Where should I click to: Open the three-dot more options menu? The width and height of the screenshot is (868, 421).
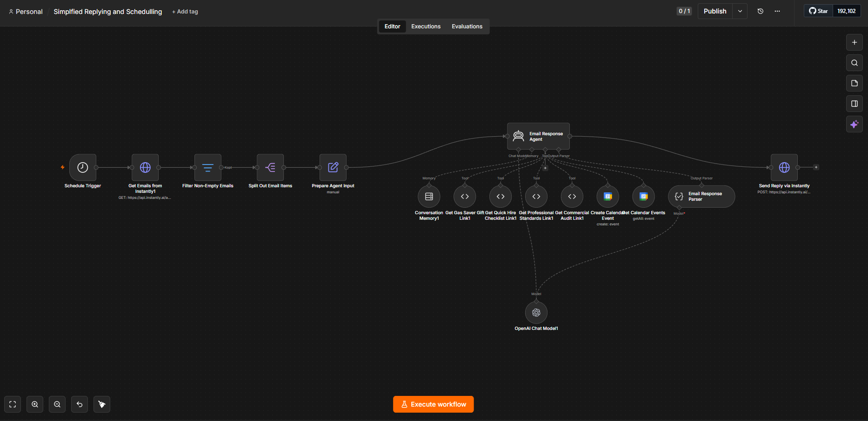(x=777, y=11)
